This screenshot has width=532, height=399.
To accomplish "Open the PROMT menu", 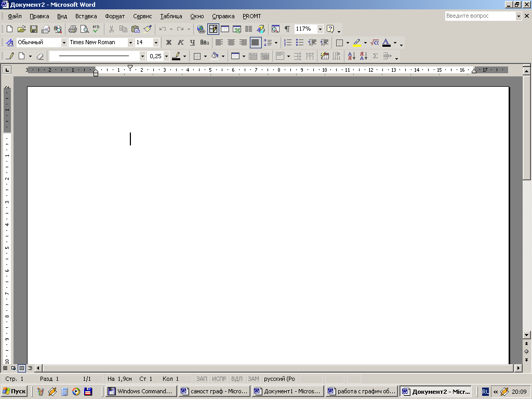I will 252,16.
